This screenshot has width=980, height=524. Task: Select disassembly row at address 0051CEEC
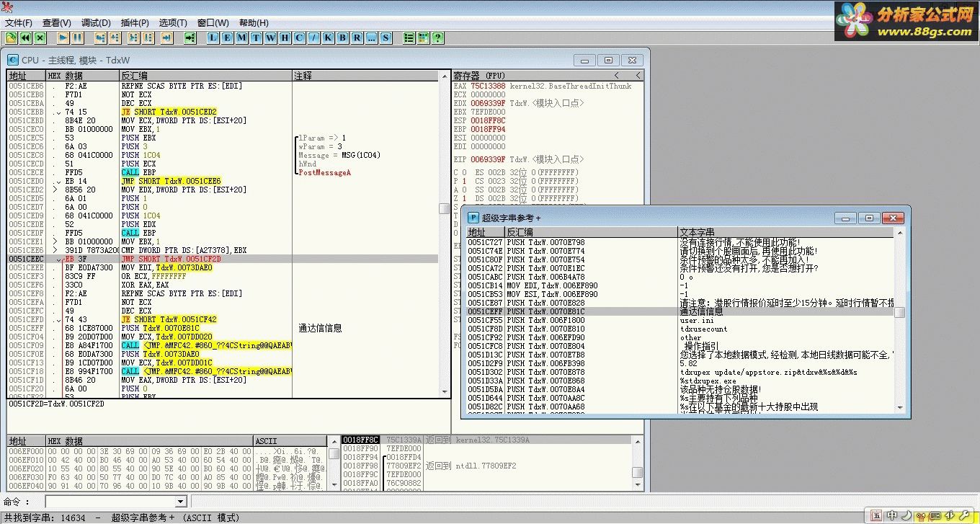(223, 259)
